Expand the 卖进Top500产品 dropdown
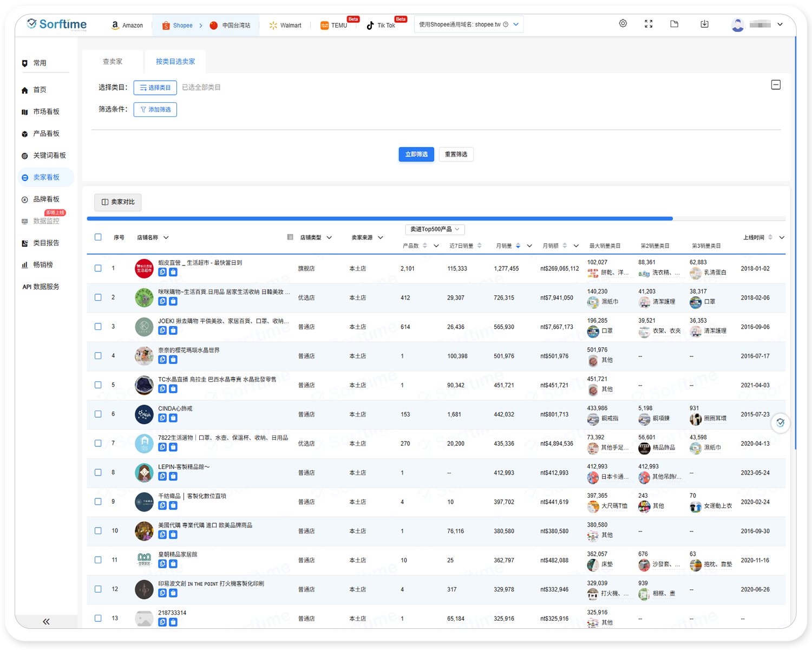 pos(435,229)
